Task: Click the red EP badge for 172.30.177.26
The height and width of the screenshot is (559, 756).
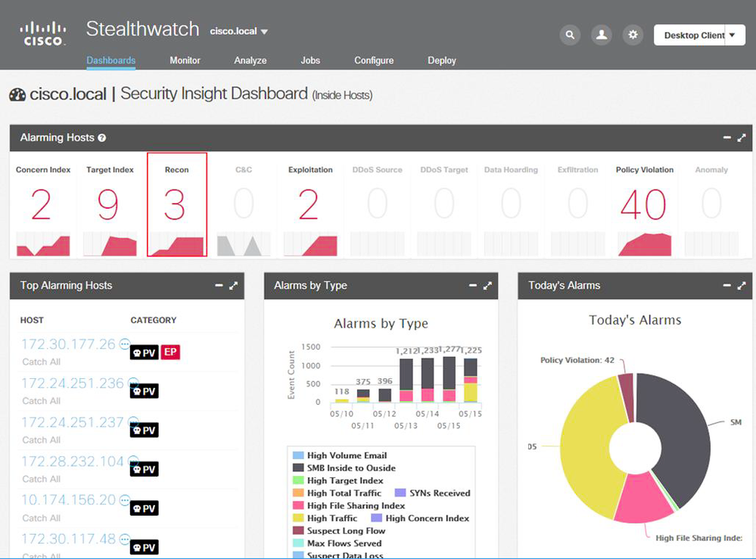Action: coord(170,352)
